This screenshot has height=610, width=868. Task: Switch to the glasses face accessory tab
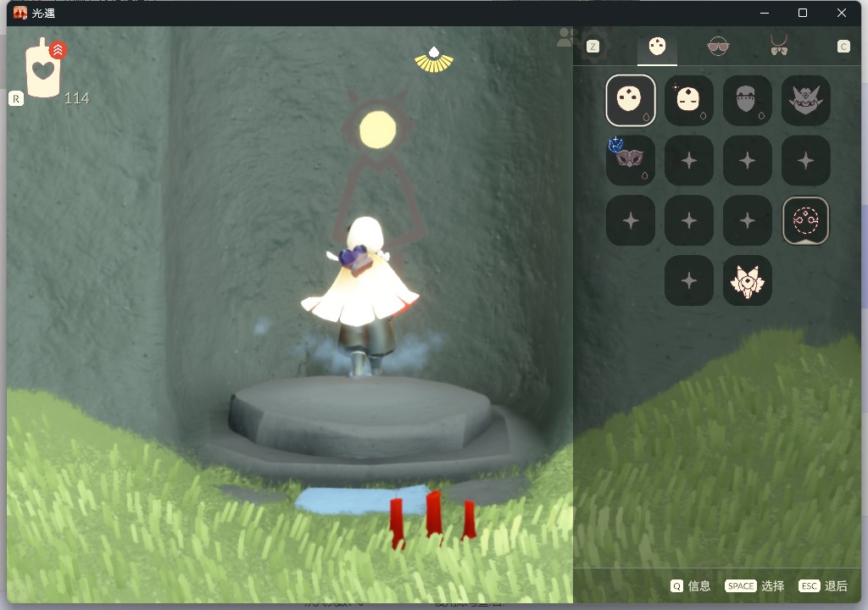coord(718,46)
